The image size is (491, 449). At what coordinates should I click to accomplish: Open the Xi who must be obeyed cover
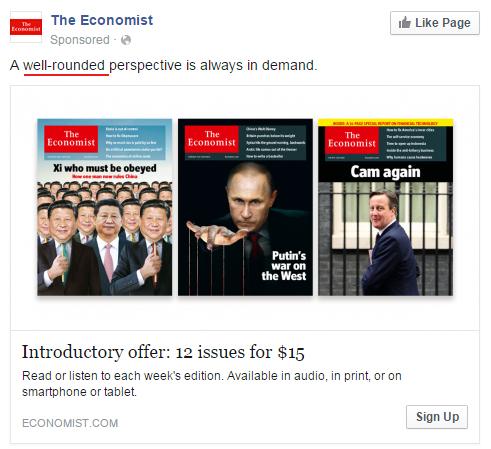(x=105, y=207)
